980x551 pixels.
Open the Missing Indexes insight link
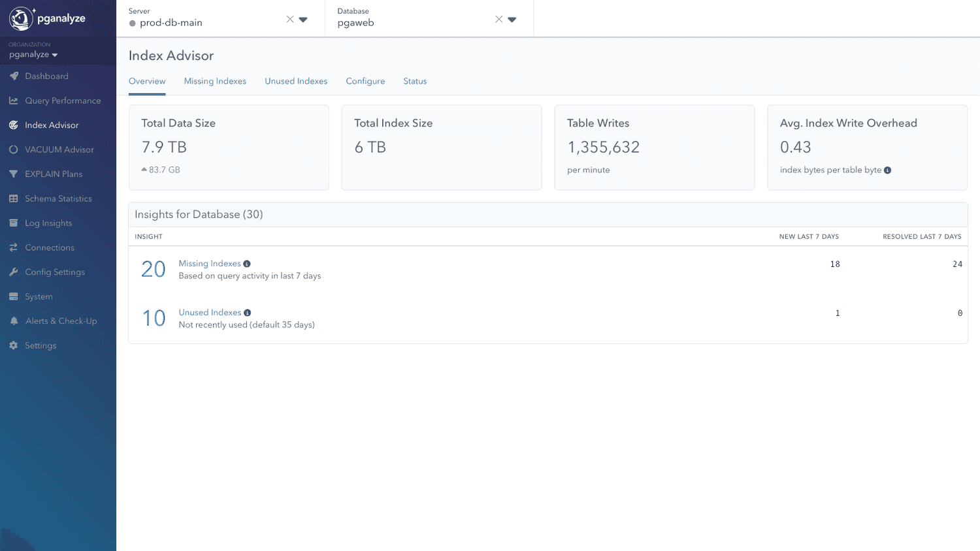tap(210, 263)
